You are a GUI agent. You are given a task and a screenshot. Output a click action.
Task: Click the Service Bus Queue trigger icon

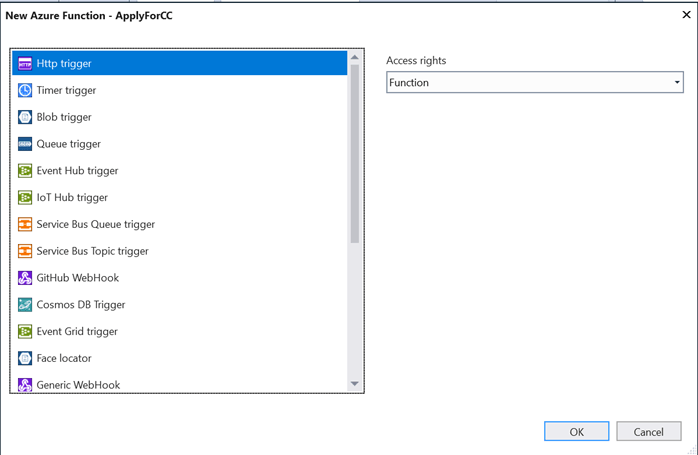(x=25, y=225)
